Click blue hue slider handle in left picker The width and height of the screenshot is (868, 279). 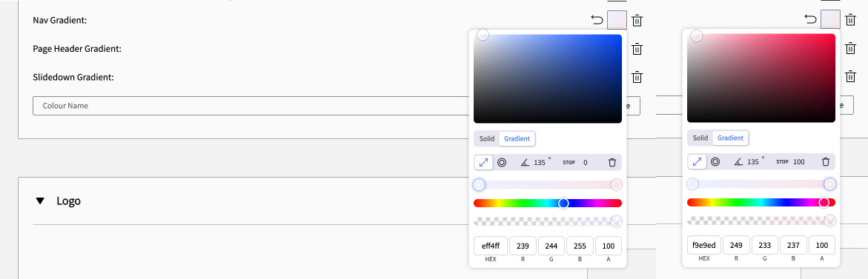tap(563, 204)
